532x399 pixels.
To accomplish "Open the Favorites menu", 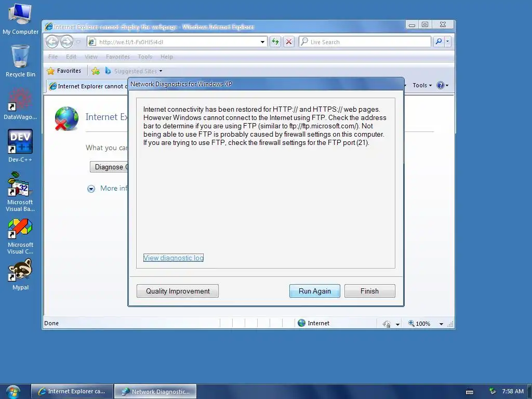I will pos(118,57).
